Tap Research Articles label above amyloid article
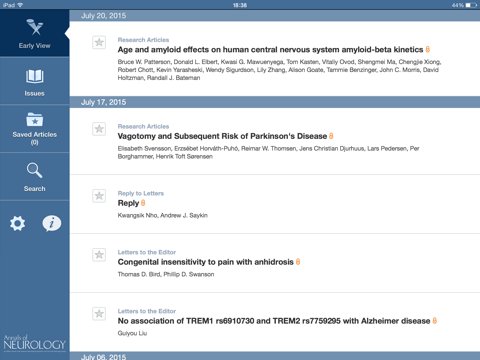 pos(143,40)
